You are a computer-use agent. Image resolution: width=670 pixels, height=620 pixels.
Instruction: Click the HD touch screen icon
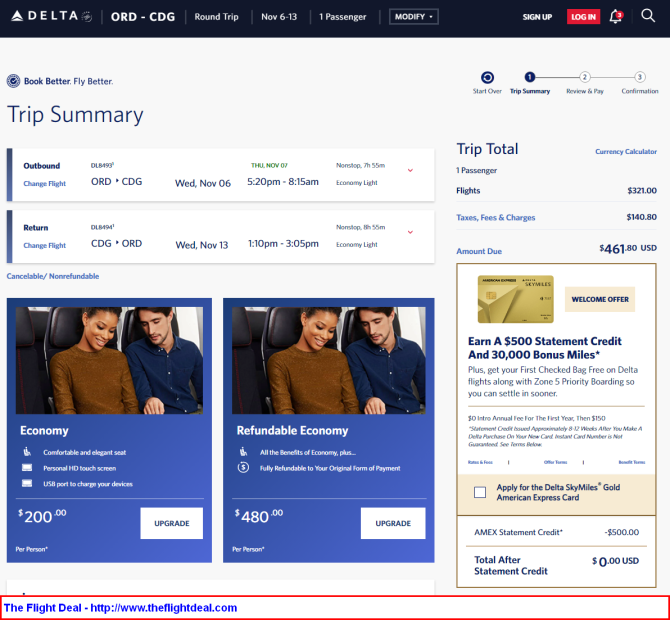[27, 467]
